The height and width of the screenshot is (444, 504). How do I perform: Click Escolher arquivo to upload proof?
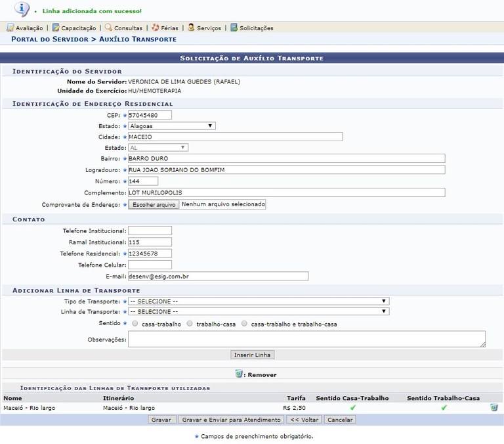point(154,205)
